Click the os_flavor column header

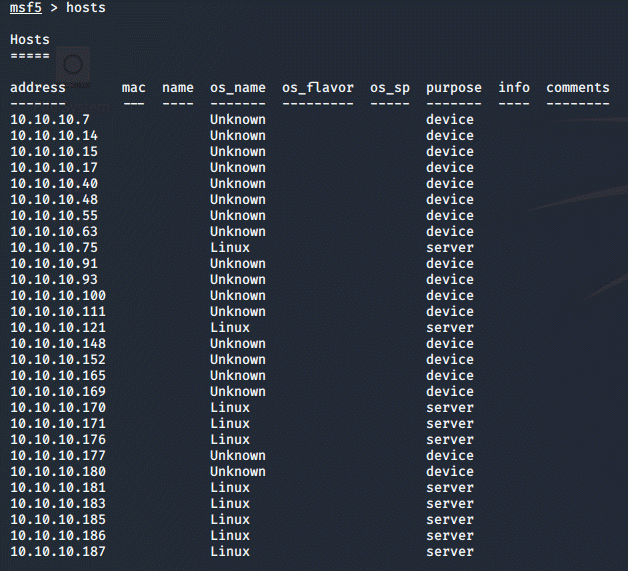(318, 88)
